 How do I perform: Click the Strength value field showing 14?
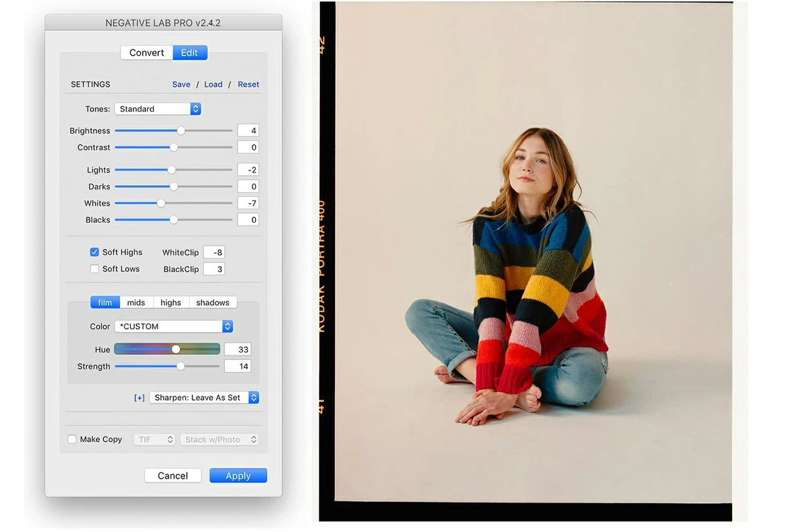click(237, 367)
